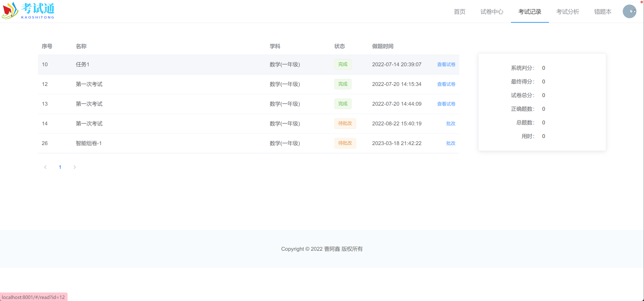Click 批改 on row 14

pyautogui.click(x=450, y=123)
